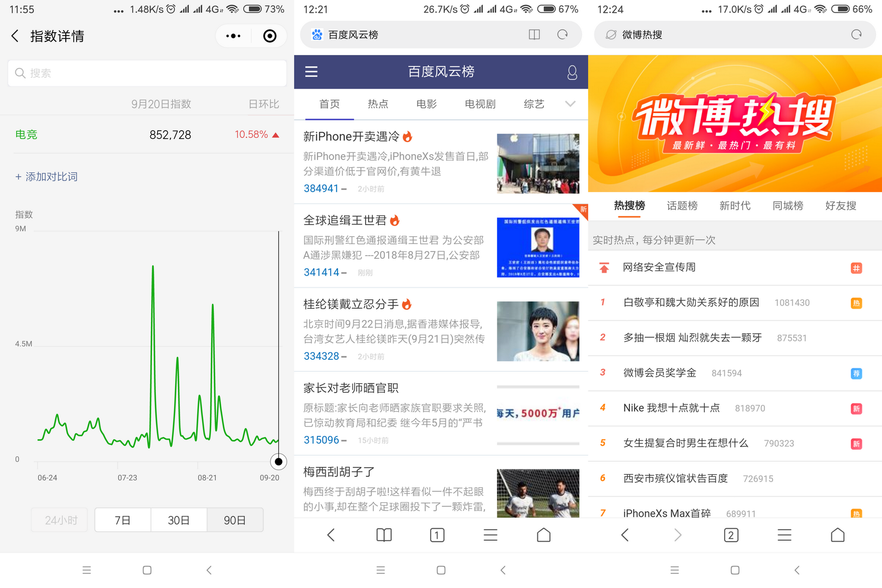Switch chart to 90日 range
Viewport: 882px width, 588px height.
coord(235,520)
